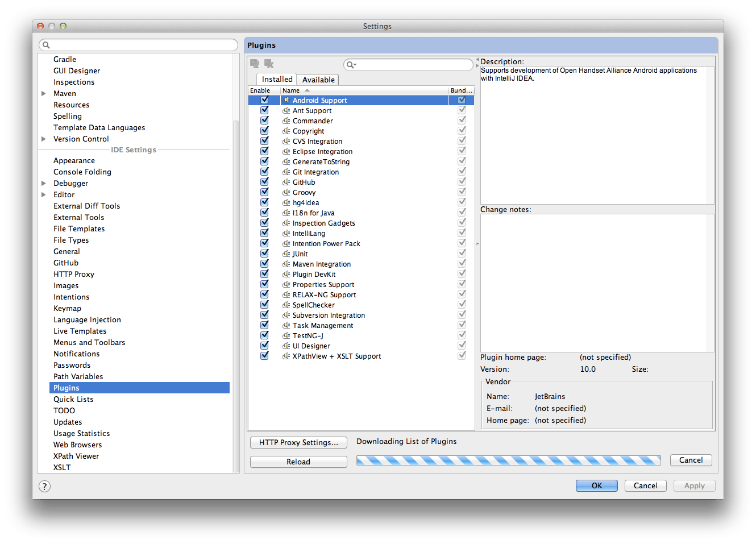Click the TestNG-J plugin icon
The width and height of the screenshot is (756, 544).
[286, 335]
